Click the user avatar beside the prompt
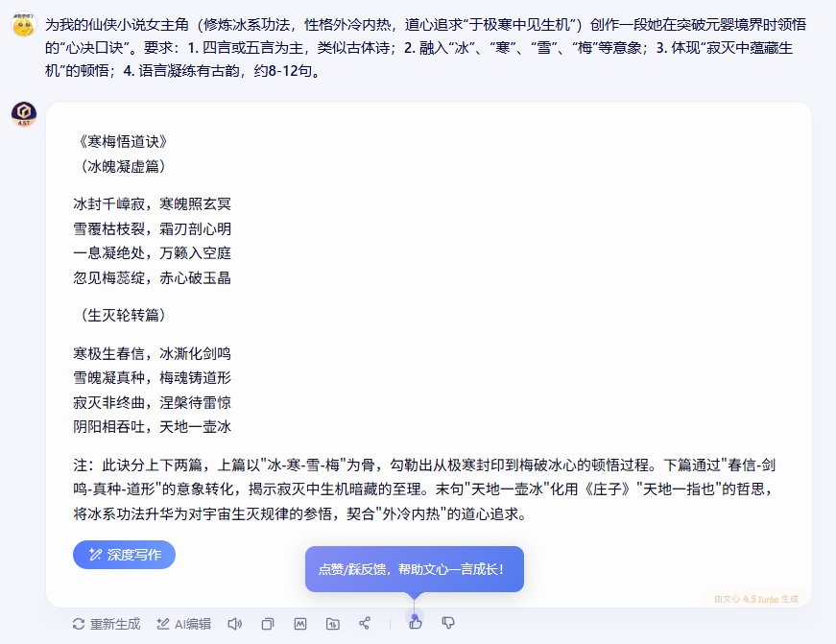836x644 pixels. click(23, 25)
